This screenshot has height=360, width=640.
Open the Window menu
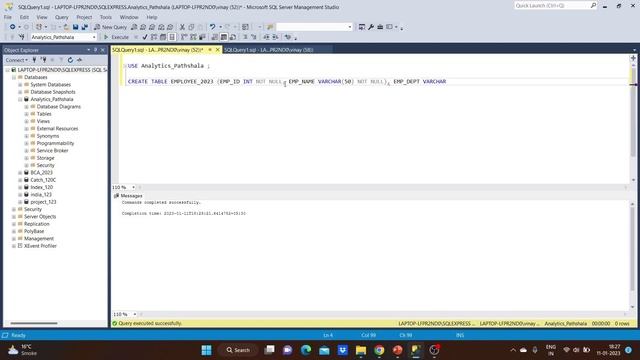coord(129,17)
